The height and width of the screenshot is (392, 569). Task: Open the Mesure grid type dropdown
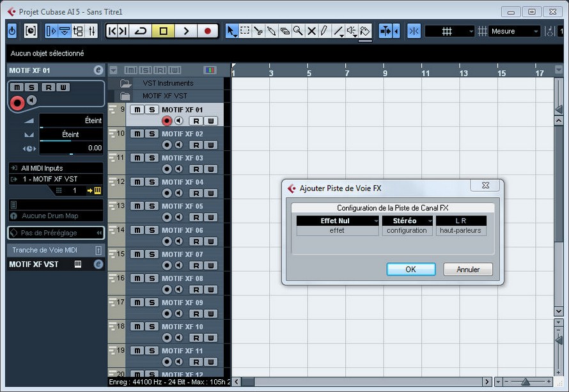pyautogui.click(x=515, y=31)
